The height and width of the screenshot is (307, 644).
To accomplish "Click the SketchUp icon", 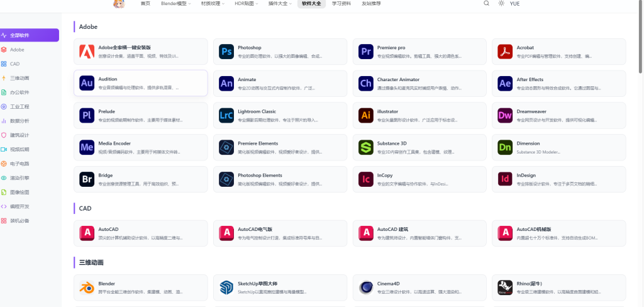I will coord(226,287).
